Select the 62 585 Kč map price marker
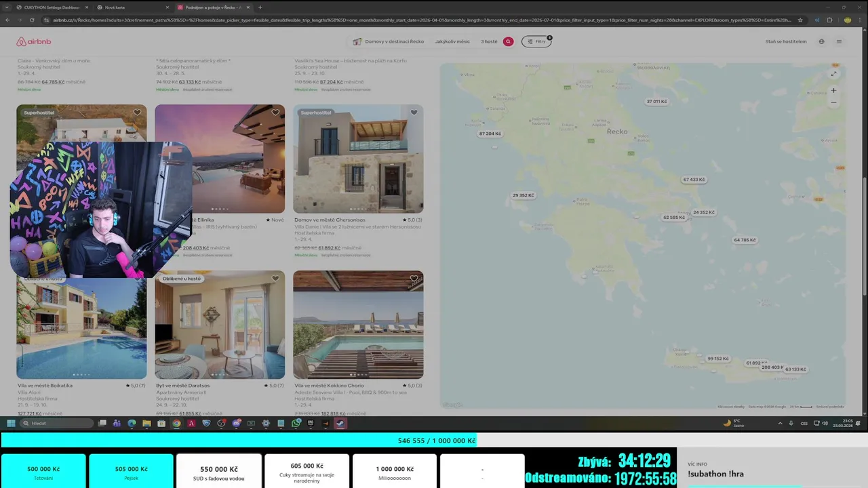The height and width of the screenshot is (488, 868). click(674, 218)
